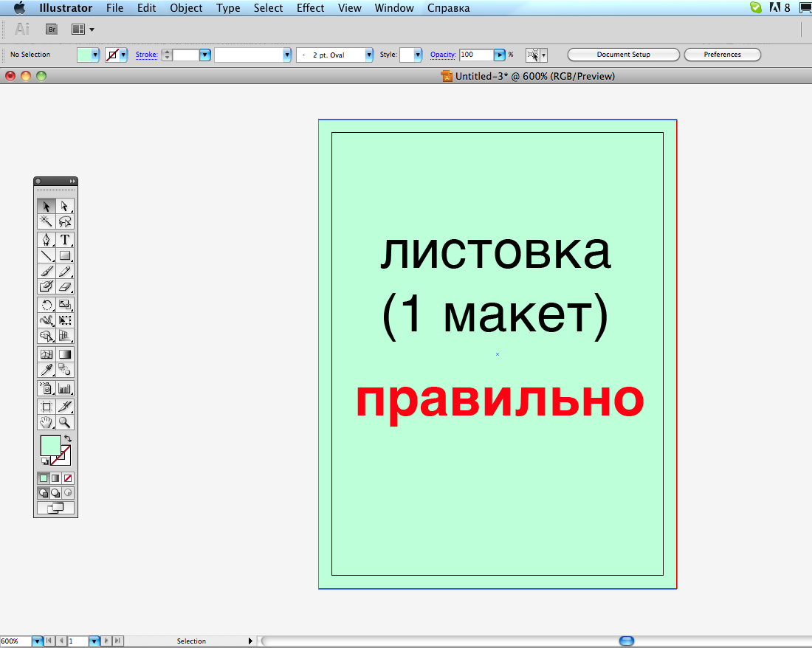Select the Type tool
Viewport: 812px width, 648px height.
(x=65, y=240)
